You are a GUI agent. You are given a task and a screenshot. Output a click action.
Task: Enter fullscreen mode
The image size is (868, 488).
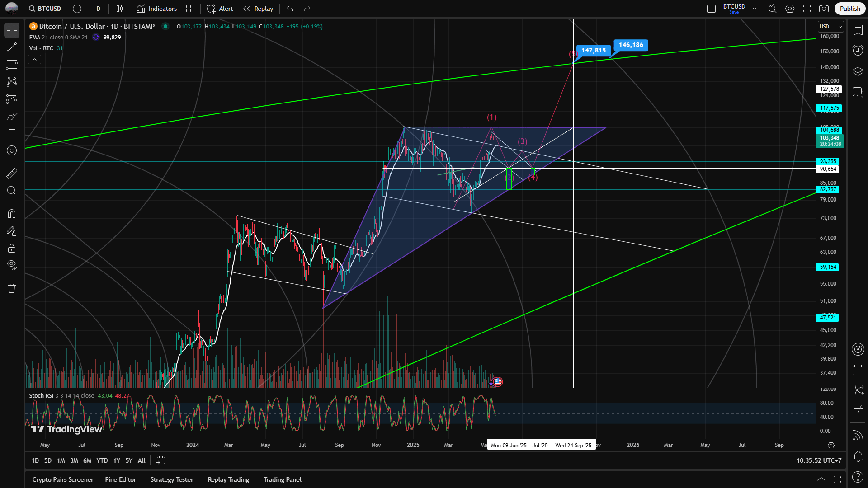click(807, 9)
